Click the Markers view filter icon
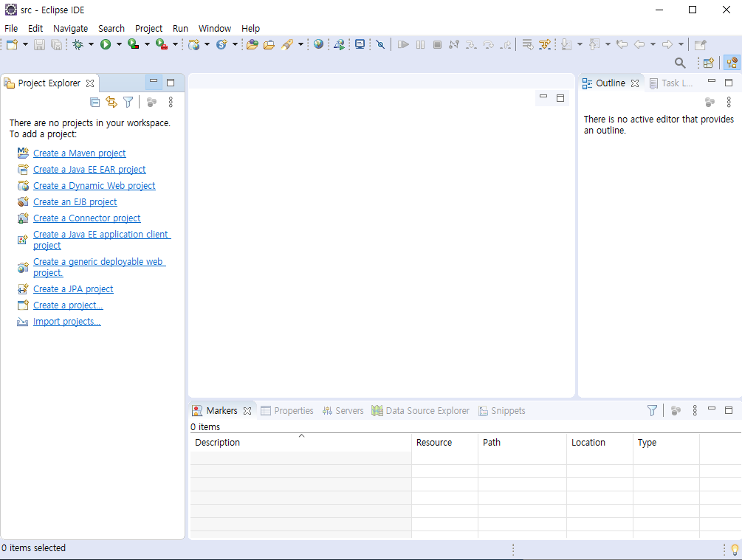Viewport: 742px width, 560px height. (652, 410)
